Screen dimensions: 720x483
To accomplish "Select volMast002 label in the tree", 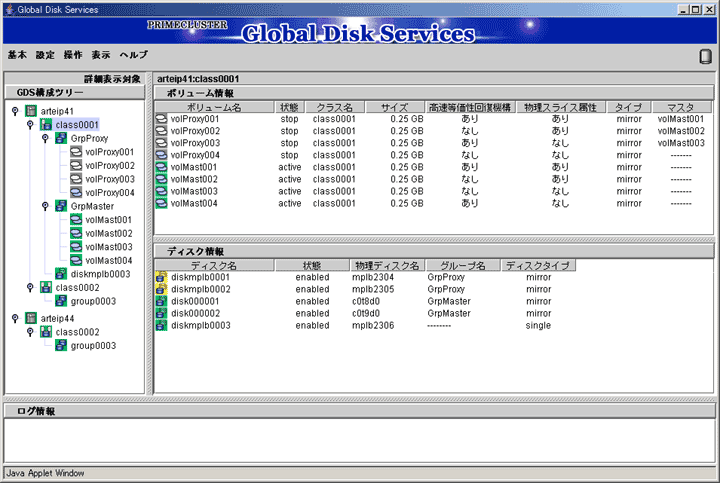I will click(109, 233).
